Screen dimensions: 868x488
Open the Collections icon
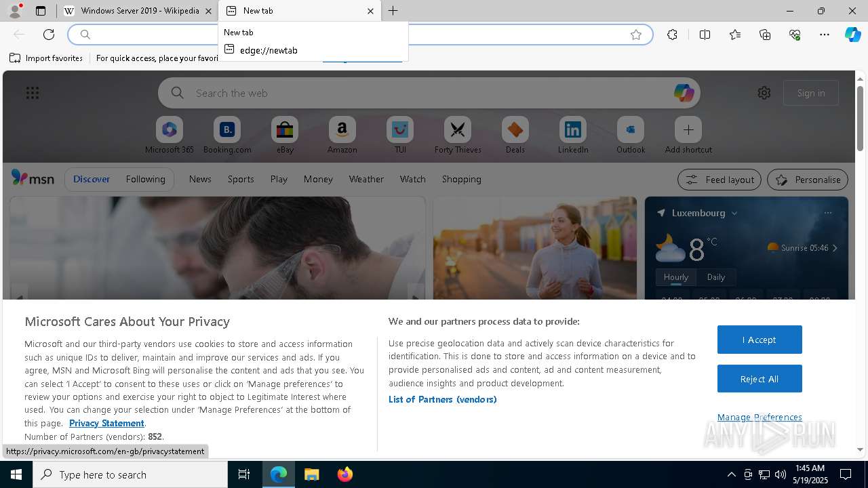[765, 35]
